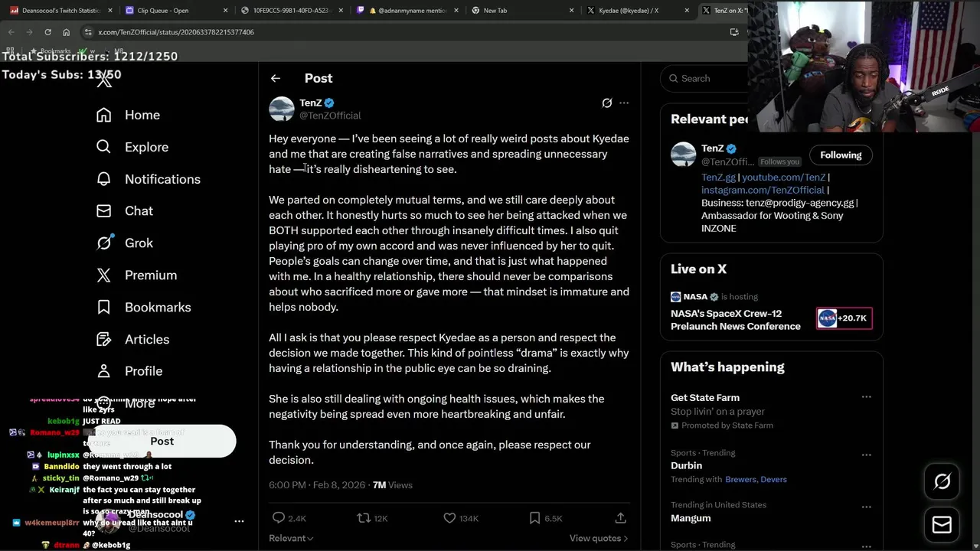Open Premium in the sidebar
The height and width of the screenshot is (551, 980).
[x=136, y=275]
